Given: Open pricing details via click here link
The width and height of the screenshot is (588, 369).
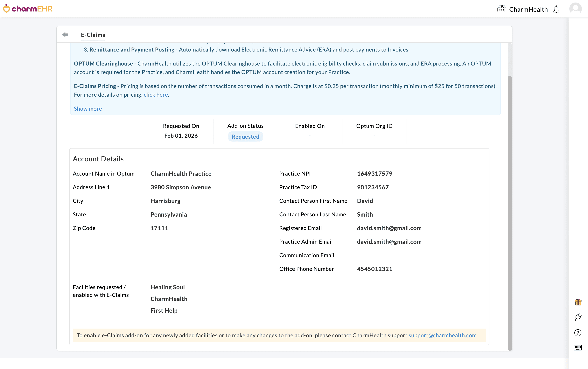Looking at the screenshot, I should tap(156, 95).
